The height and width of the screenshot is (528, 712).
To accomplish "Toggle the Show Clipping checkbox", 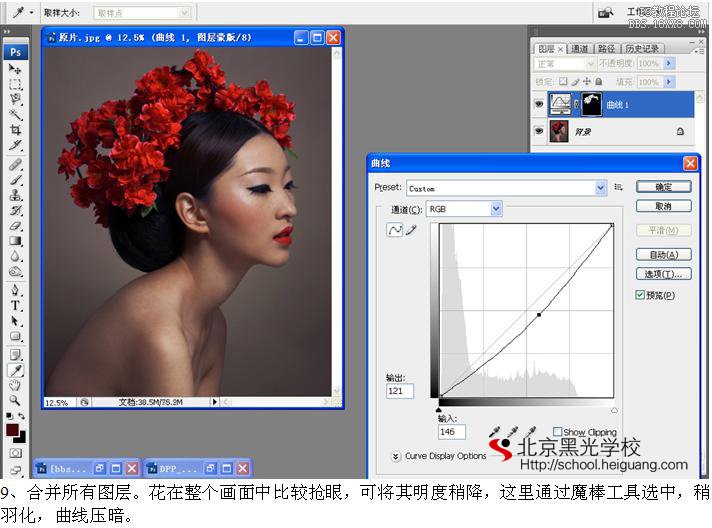I will pyautogui.click(x=557, y=431).
